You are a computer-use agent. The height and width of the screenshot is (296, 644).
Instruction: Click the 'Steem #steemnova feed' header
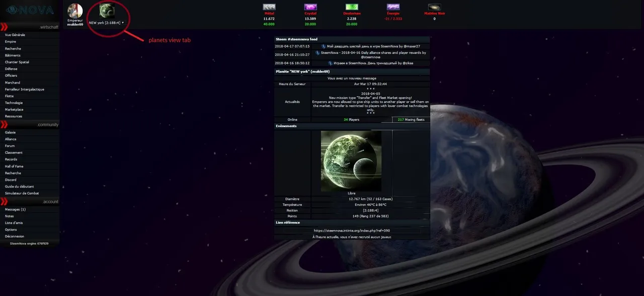[296, 39]
